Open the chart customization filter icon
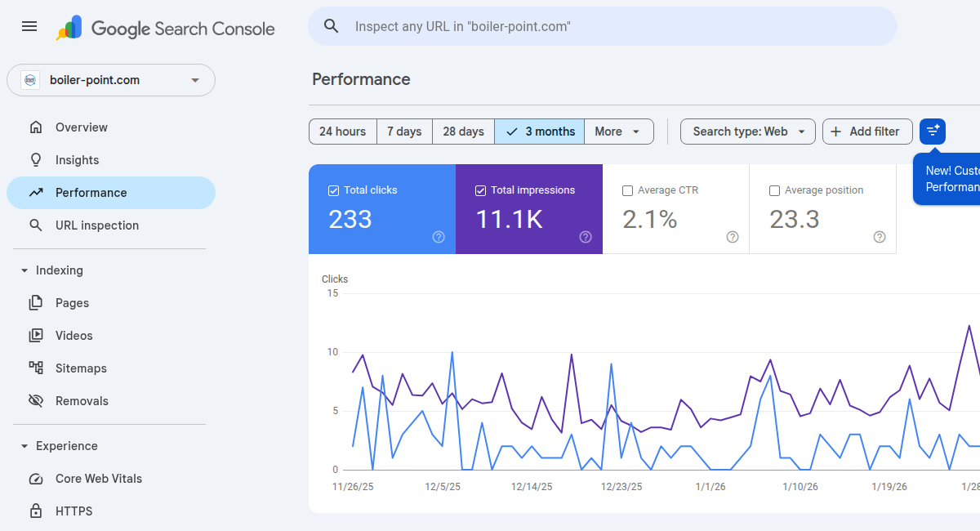 [x=932, y=132]
